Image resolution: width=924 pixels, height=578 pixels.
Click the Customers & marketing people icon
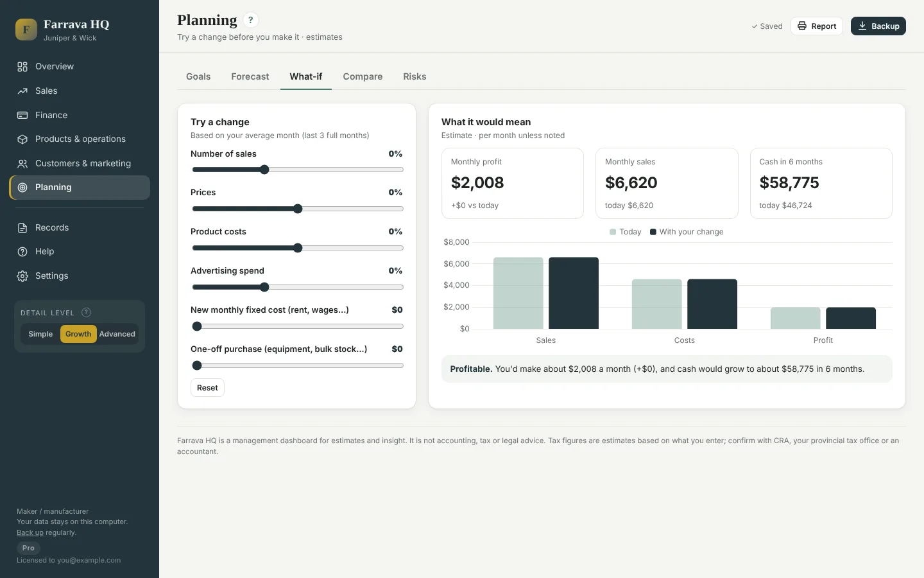(22, 164)
